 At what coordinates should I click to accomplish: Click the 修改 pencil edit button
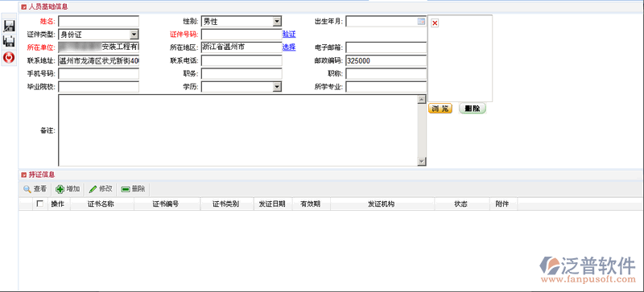[101, 189]
